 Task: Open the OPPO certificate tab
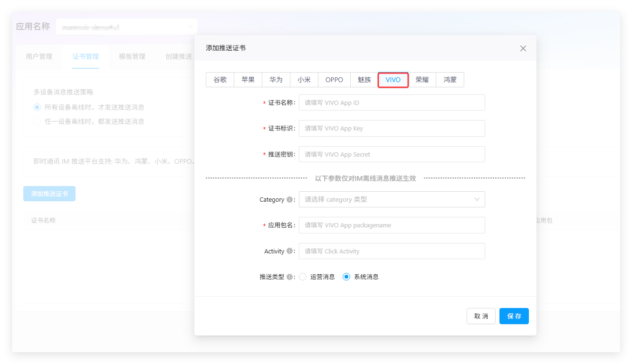point(334,80)
